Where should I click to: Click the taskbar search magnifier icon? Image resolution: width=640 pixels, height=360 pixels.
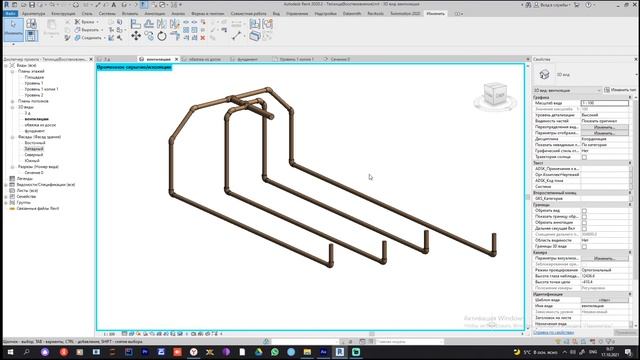click(27, 352)
